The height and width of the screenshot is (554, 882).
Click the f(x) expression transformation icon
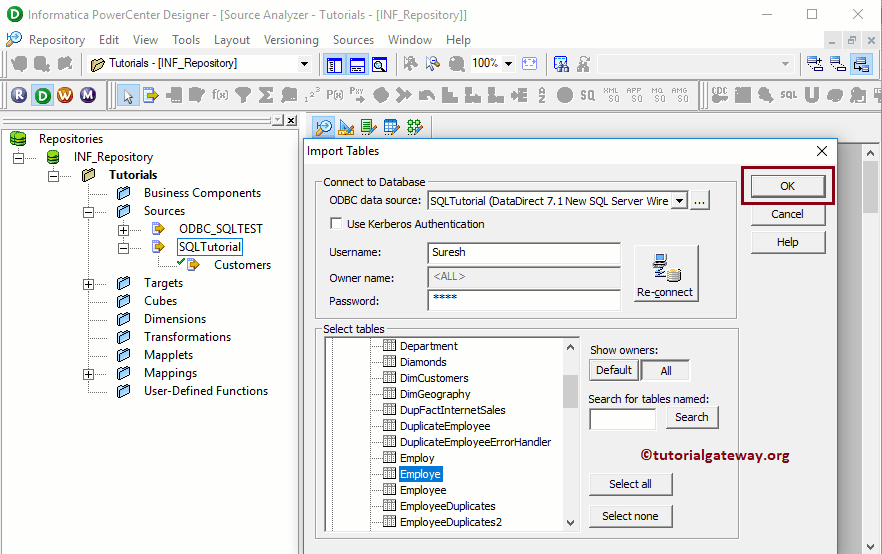click(x=220, y=96)
